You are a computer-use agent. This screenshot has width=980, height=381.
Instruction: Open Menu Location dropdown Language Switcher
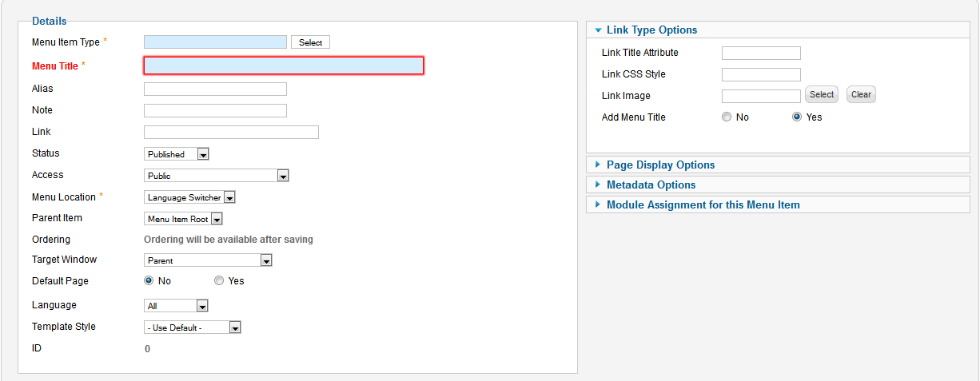pos(190,197)
